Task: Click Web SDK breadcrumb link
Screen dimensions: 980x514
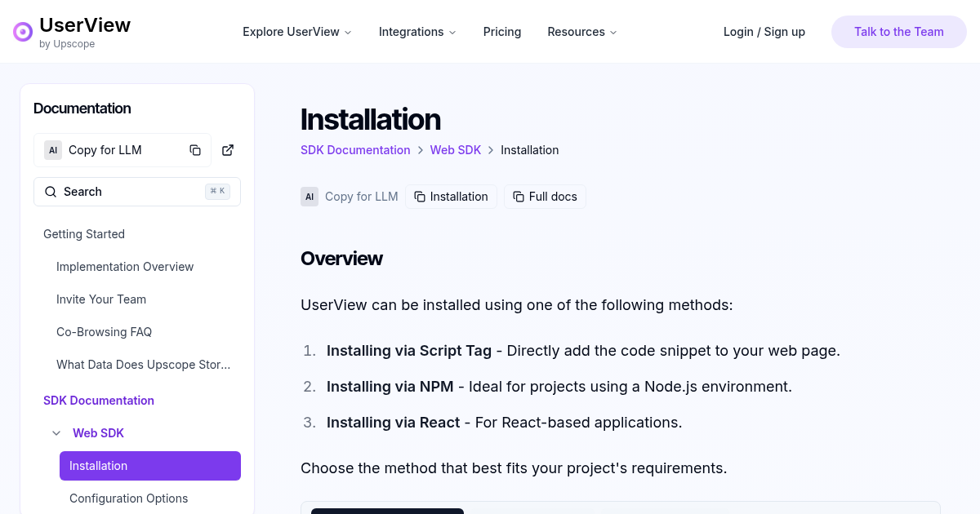Action: pyautogui.click(x=456, y=150)
